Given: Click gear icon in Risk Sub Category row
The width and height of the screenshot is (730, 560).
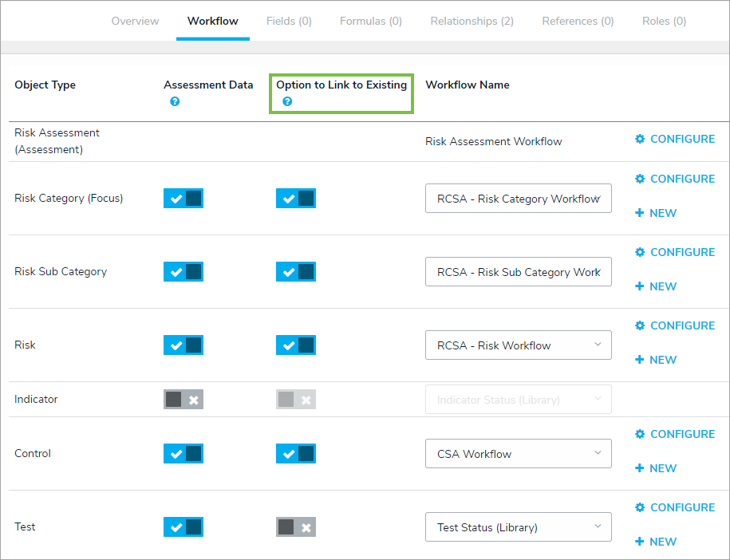Looking at the screenshot, I should click(x=640, y=252).
